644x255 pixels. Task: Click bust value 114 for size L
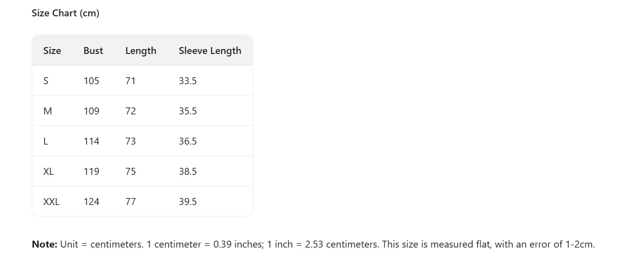coord(91,141)
